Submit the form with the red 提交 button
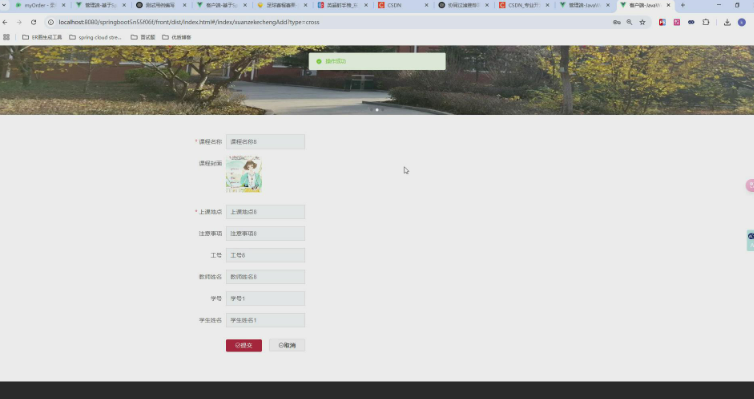 pyautogui.click(x=244, y=345)
